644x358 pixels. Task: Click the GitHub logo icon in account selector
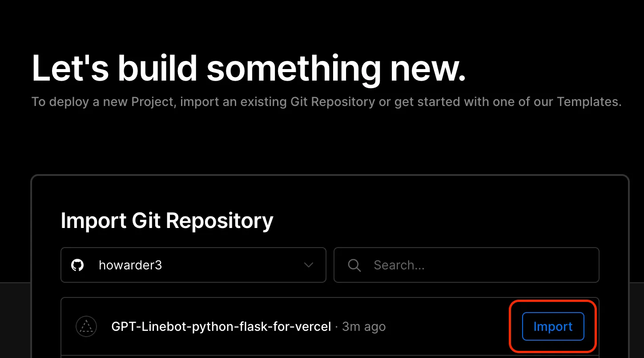point(77,265)
